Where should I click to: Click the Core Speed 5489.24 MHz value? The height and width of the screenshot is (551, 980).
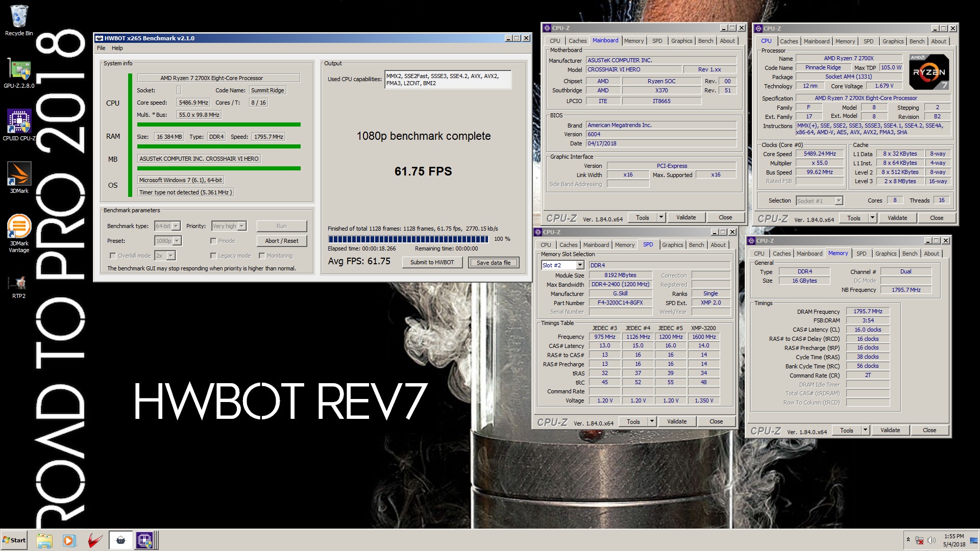click(x=820, y=154)
